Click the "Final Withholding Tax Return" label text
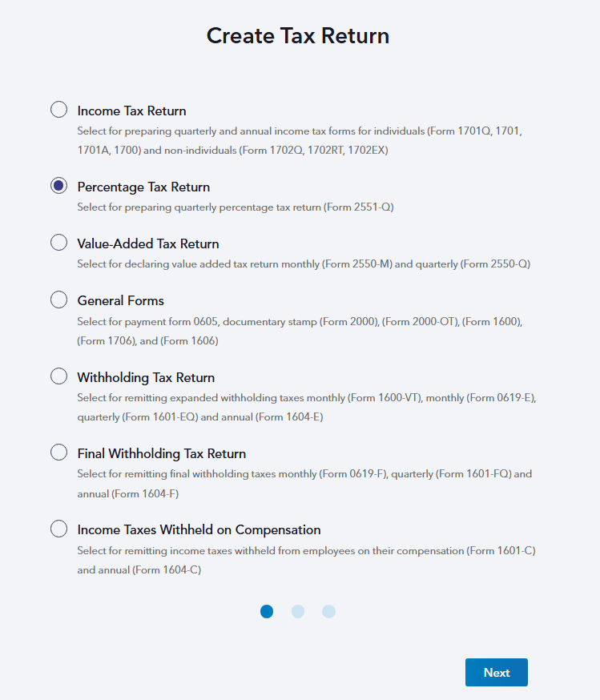The image size is (600, 700). (x=161, y=453)
